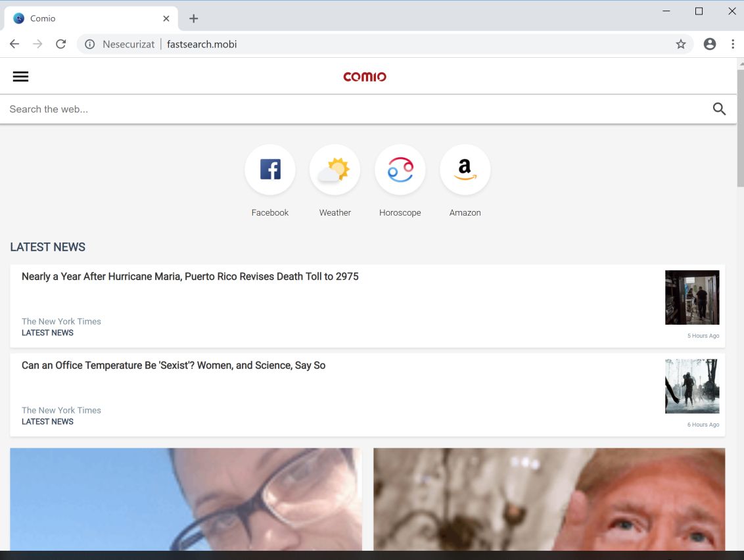Open the hamburger navigation menu

coord(20,76)
